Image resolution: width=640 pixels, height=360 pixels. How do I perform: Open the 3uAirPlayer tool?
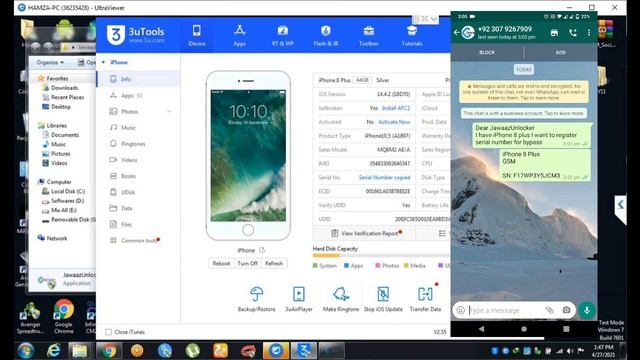click(x=299, y=299)
